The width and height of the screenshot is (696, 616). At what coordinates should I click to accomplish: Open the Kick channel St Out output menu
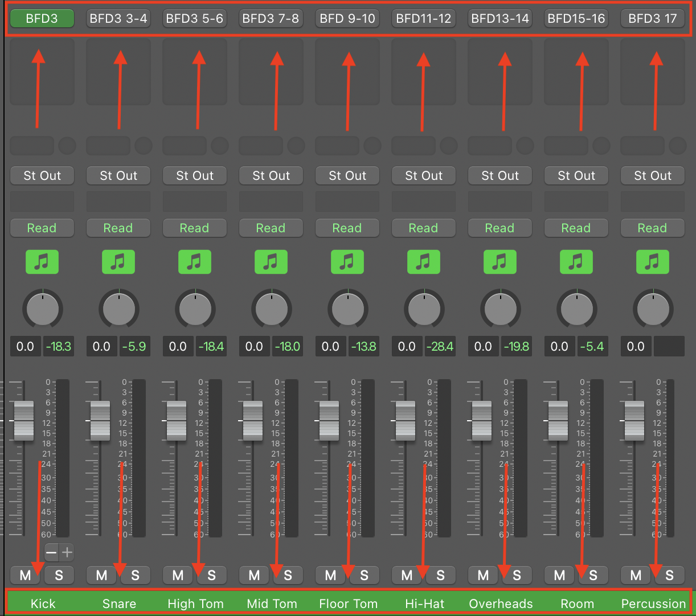42,175
